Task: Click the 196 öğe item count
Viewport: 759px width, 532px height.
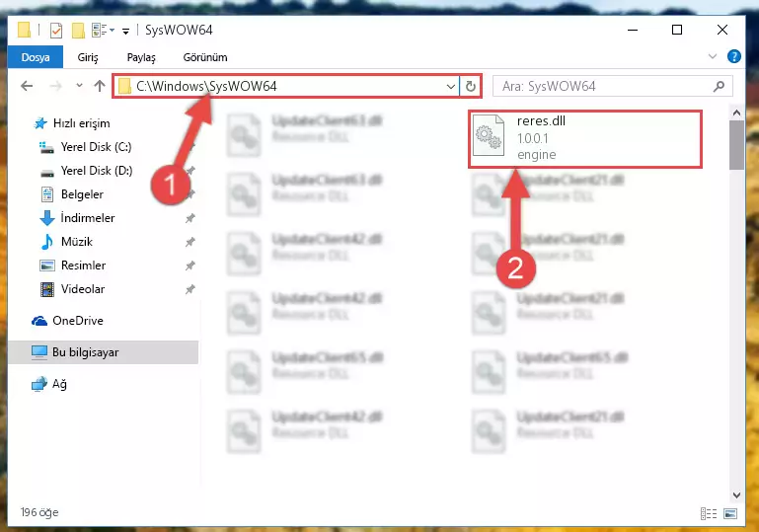Action: point(39,512)
